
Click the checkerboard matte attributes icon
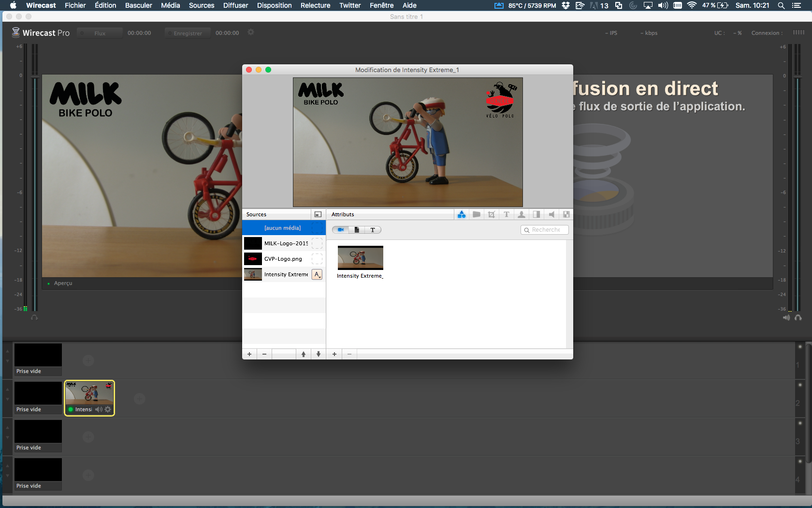(566, 214)
